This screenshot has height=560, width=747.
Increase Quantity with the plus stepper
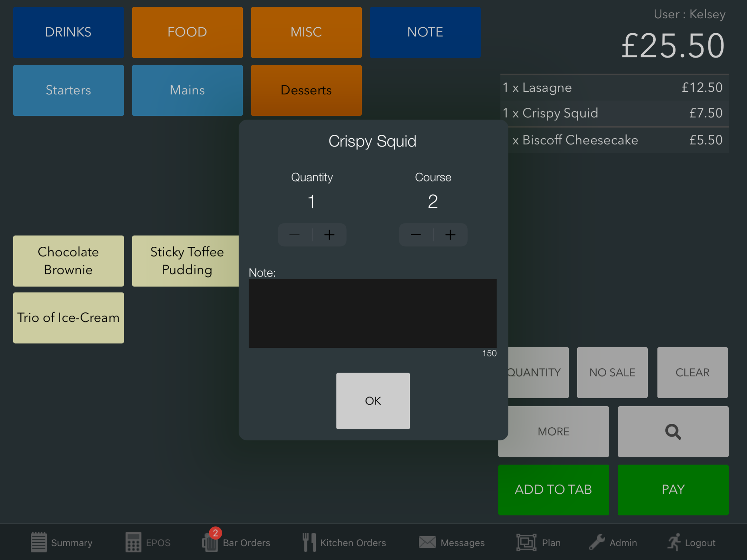[329, 235]
